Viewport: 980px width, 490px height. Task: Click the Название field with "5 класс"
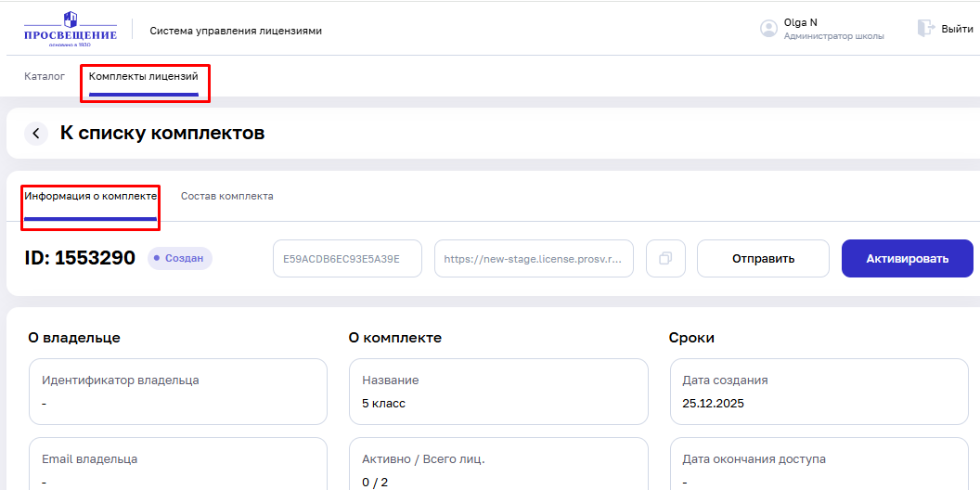point(497,392)
